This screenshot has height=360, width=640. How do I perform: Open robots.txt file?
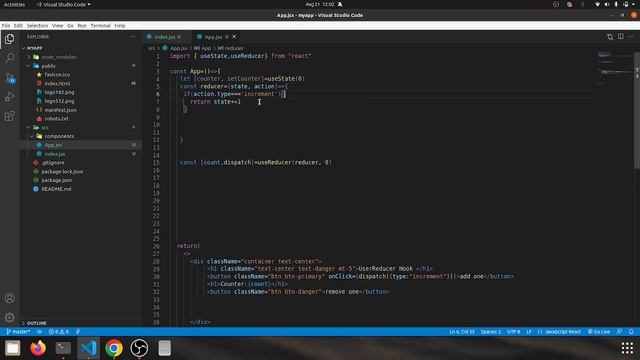coord(56,118)
